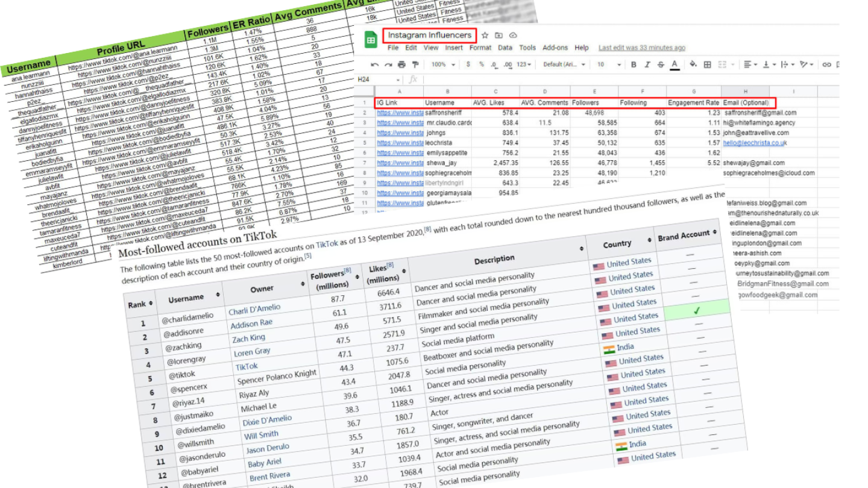Click the Google Sheets home logo
This screenshot has height=488, width=868.
[371, 40]
